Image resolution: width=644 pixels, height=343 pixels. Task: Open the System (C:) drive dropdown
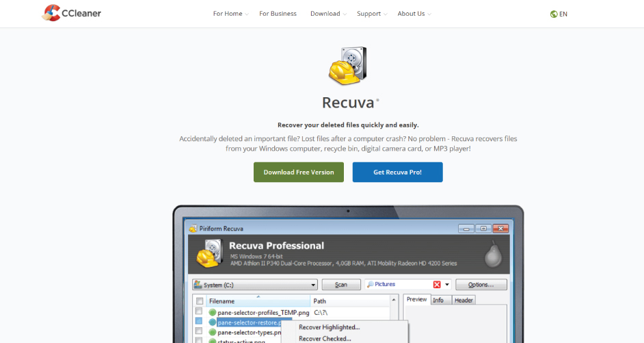313,285
